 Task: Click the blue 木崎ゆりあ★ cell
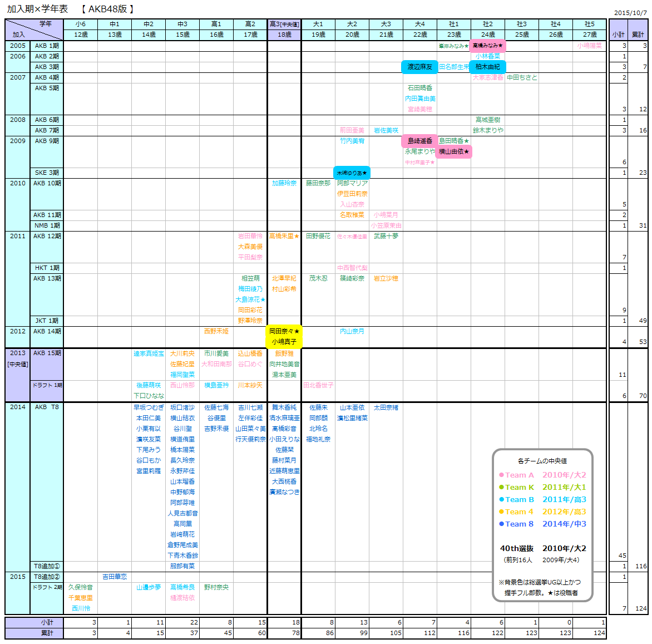click(352, 173)
